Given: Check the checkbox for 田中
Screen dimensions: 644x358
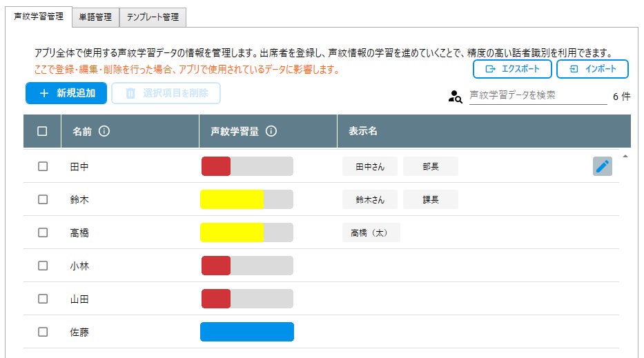Looking at the screenshot, I should [43, 166].
